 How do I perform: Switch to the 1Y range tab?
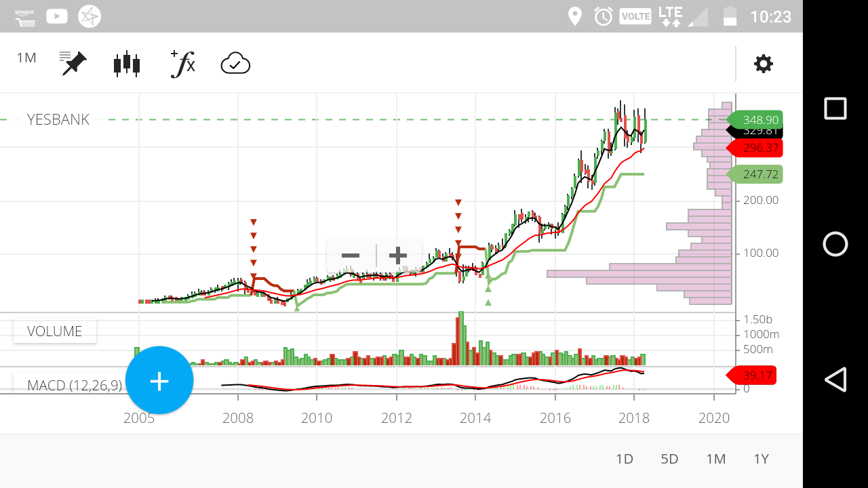pos(762,459)
